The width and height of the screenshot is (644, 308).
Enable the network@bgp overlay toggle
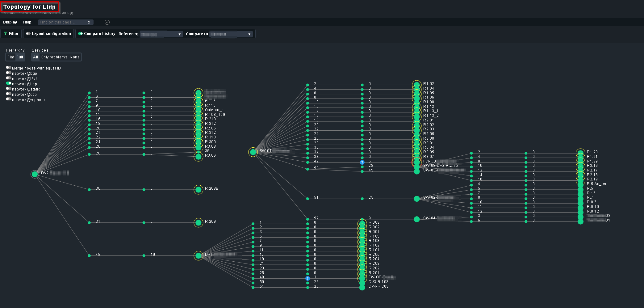click(8, 73)
